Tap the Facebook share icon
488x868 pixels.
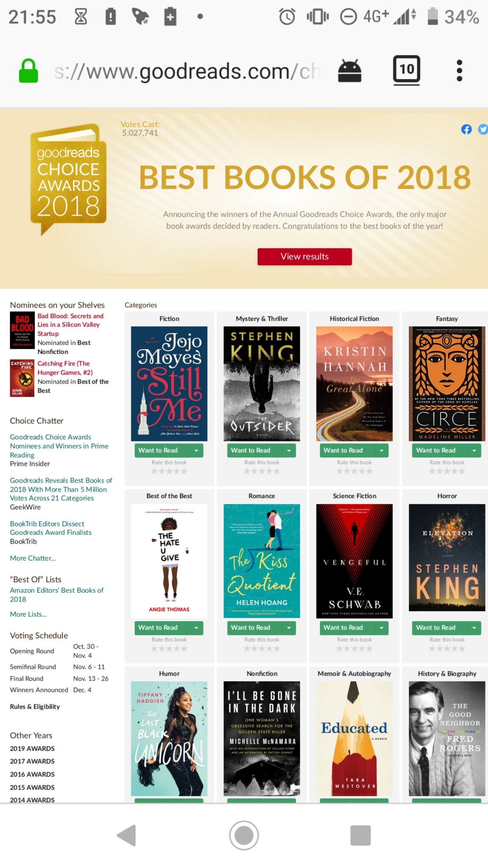(x=466, y=129)
